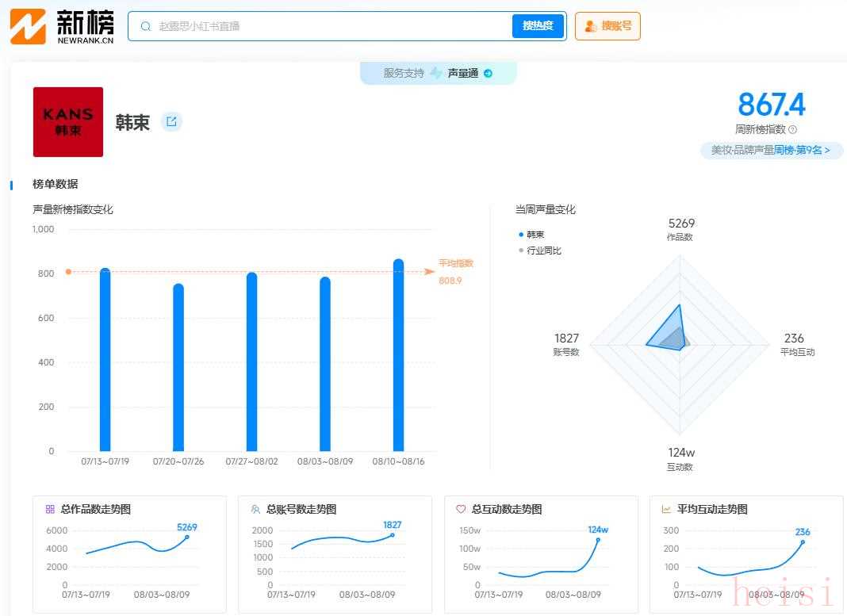This screenshot has height=616, width=847.
Task: Open external link icon next to 韩束
Action: click(x=171, y=121)
